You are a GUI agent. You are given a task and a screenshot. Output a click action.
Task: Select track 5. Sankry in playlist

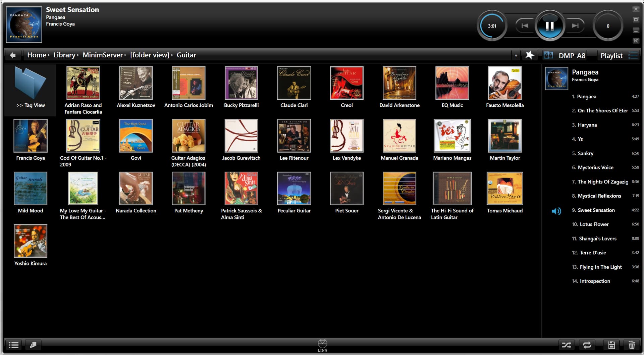592,153
